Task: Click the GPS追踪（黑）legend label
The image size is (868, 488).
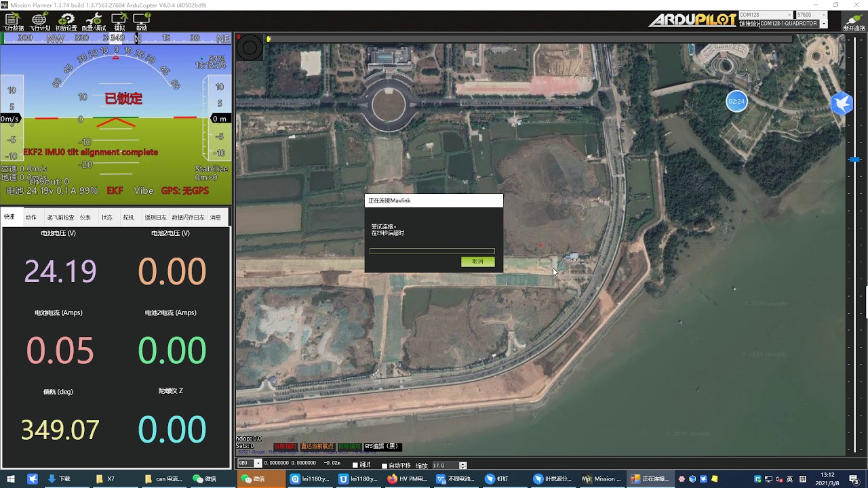Action: click(382, 447)
